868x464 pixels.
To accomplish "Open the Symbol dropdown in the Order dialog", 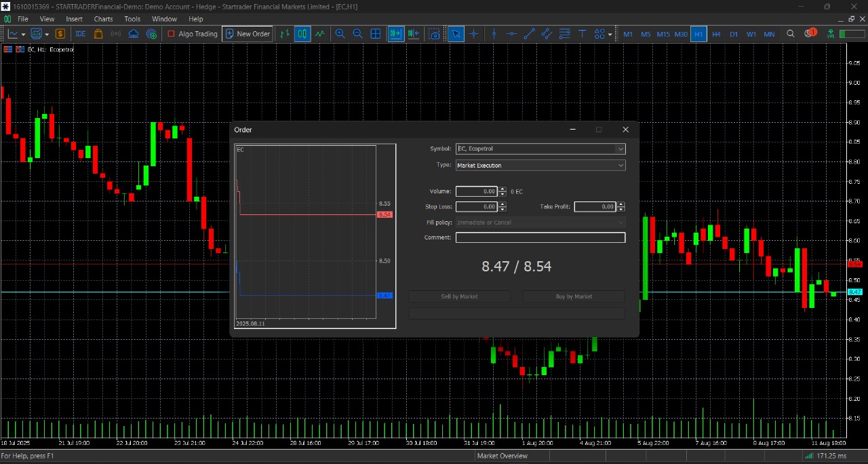I will pyautogui.click(x=620, y=149).
